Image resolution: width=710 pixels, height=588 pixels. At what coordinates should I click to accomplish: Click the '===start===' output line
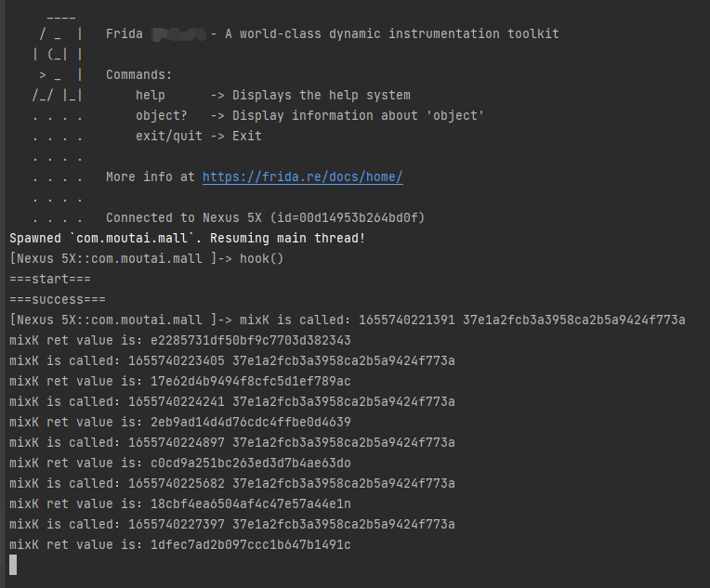point(50,279)
